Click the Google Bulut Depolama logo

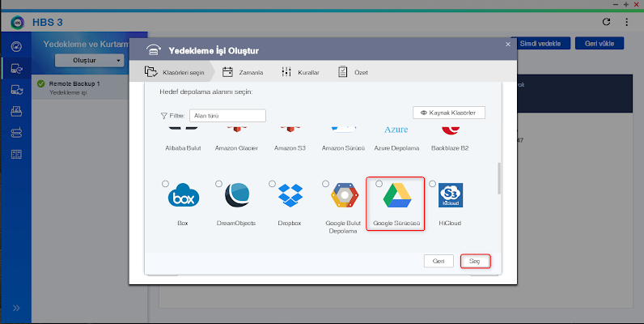[x=344, y=195]
